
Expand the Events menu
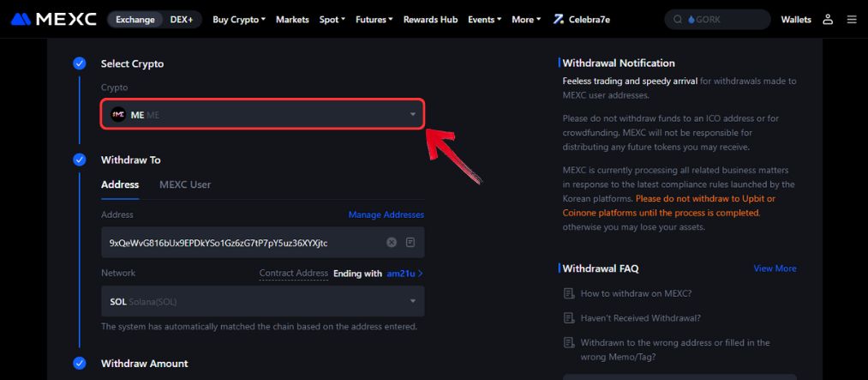pyautogui.click(x=484, y=20)
